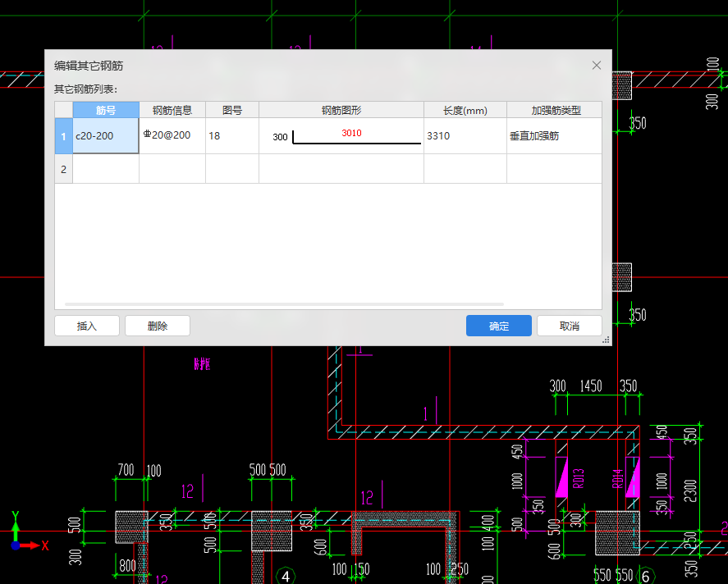Click the 20@200 rebar info cell
The height and width of the screenshot is (584, 728).
point(172,136)
